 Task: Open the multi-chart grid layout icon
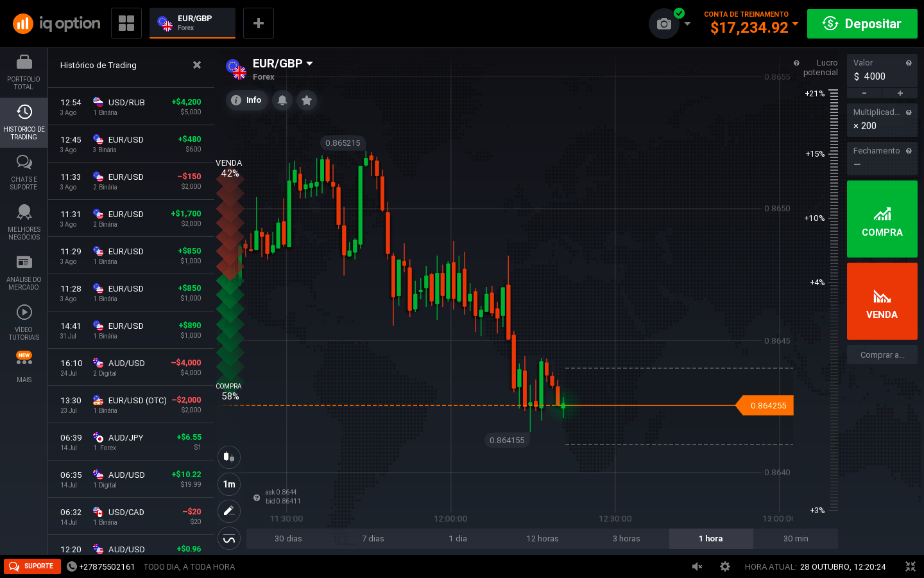click(126, 23)
